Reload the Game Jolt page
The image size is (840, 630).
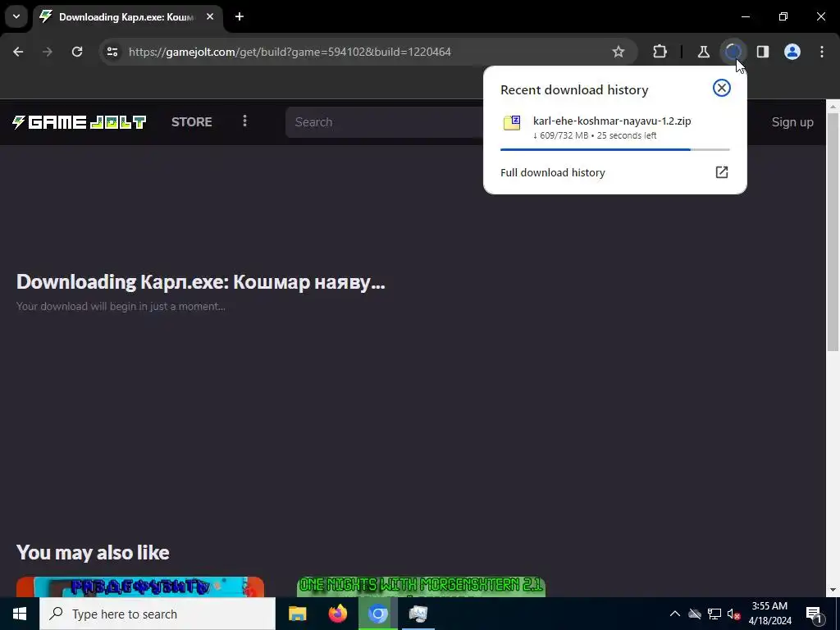coord(77,52)
